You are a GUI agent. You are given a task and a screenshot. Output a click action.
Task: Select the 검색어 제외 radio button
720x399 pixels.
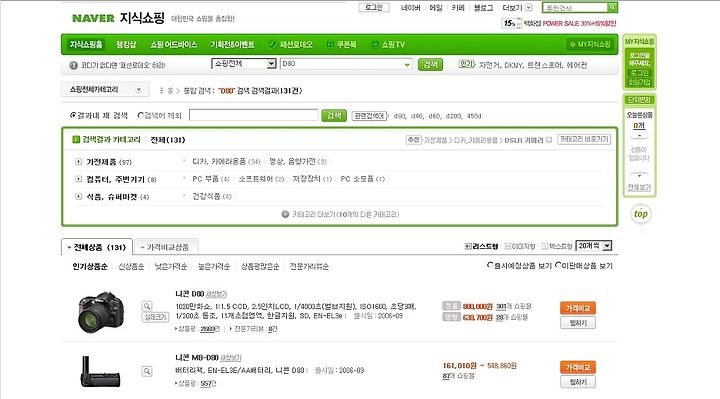141,115
